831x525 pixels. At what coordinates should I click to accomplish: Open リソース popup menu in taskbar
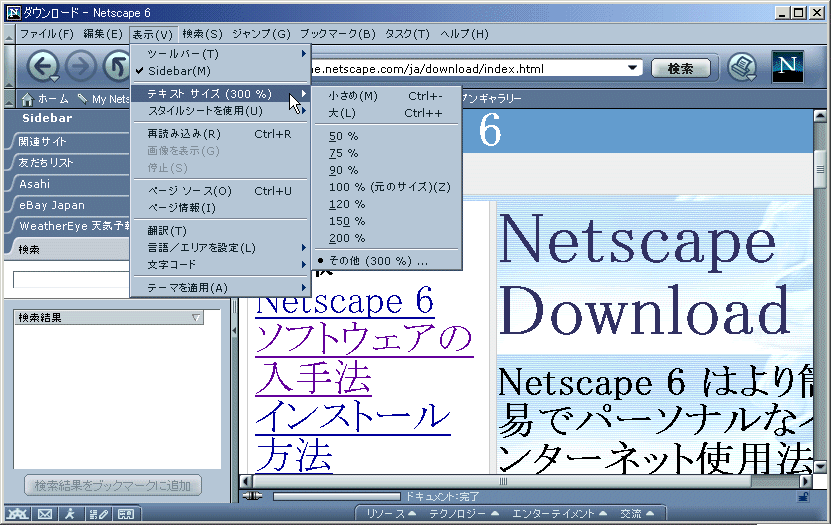(391, 513)
